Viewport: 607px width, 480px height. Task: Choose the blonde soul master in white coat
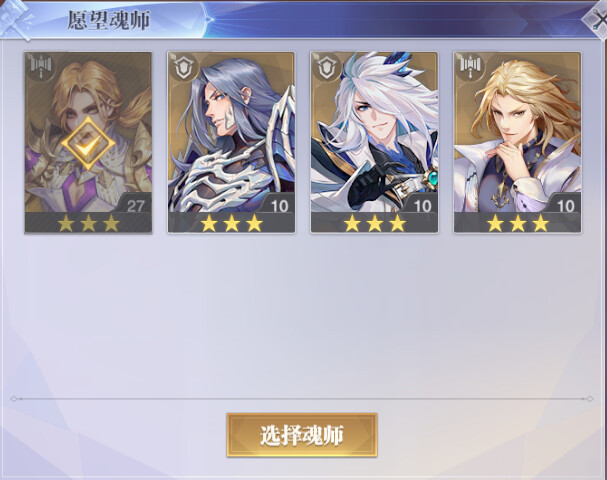[518, 142]
